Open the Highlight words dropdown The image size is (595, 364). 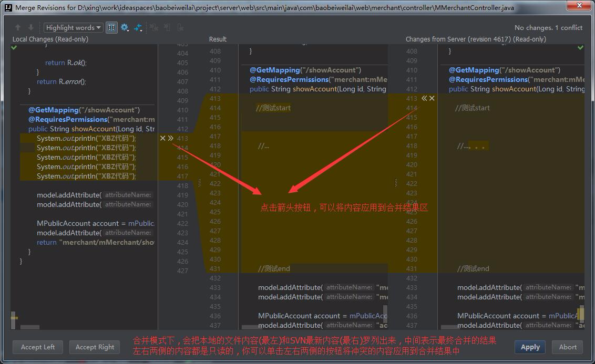pos(73,27)
